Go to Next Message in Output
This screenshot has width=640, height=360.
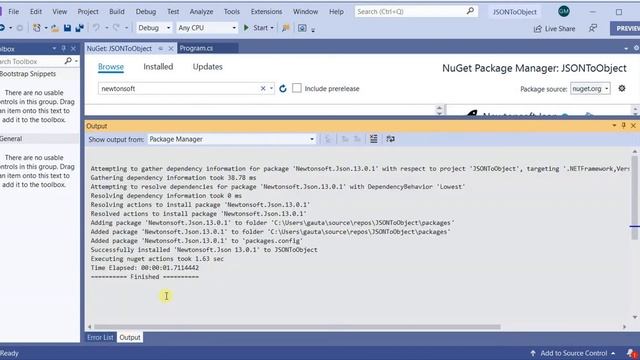point(357,139)
